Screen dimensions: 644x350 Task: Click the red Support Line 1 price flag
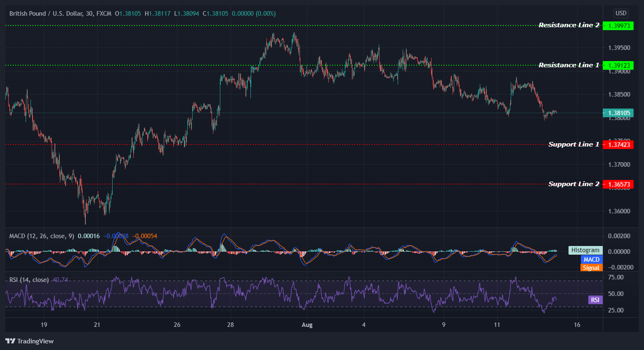click(x=619, y=144)
